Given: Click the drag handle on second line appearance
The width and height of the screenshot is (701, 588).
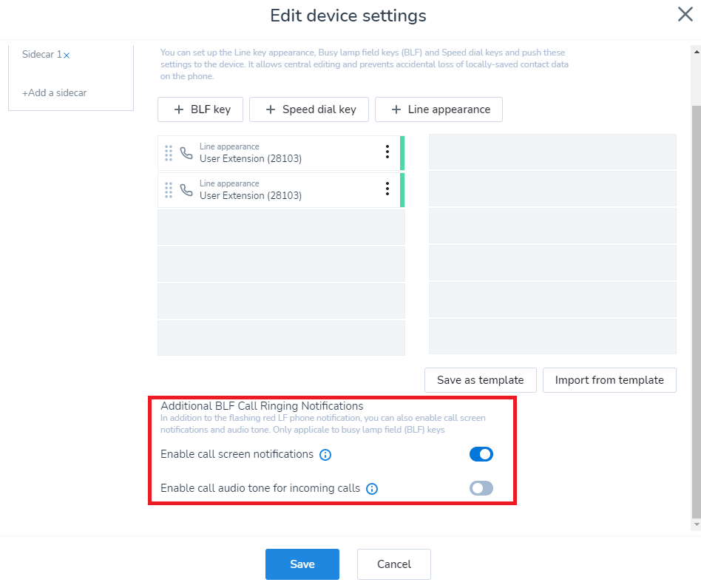Looking at the screenshot, I should click(169, 190).
